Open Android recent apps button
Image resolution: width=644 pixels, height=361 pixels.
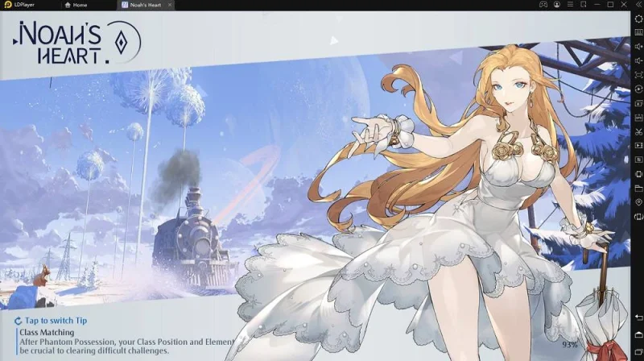coord(638,352)
